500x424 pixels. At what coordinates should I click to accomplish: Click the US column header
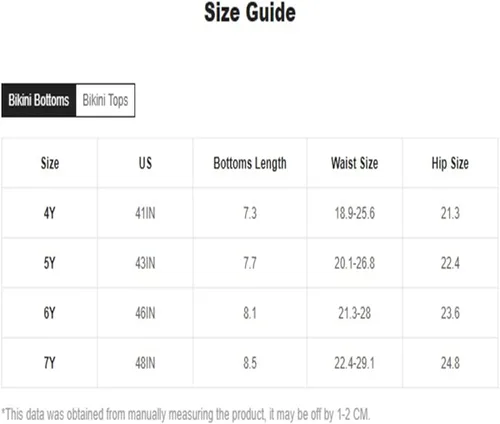[x=145, y=163]
